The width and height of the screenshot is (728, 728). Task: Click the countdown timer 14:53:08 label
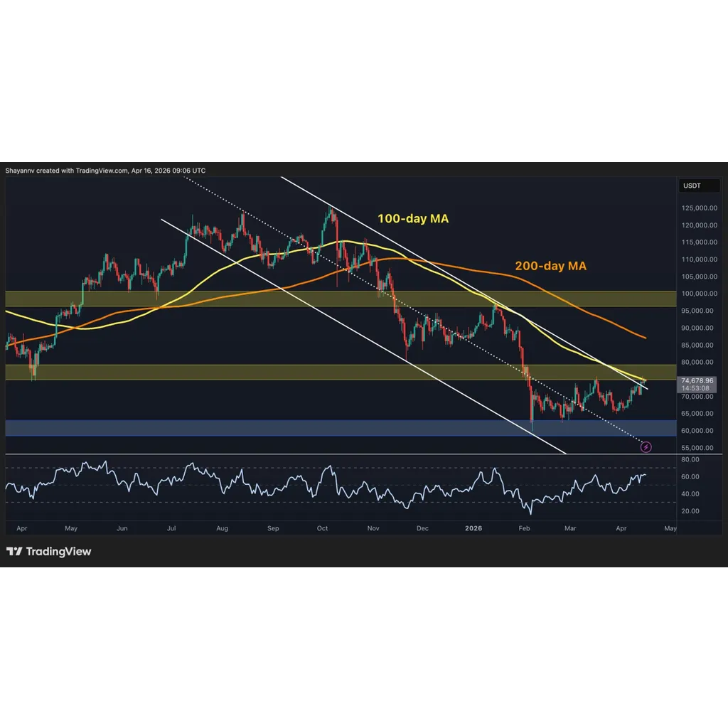pos(695,388)
